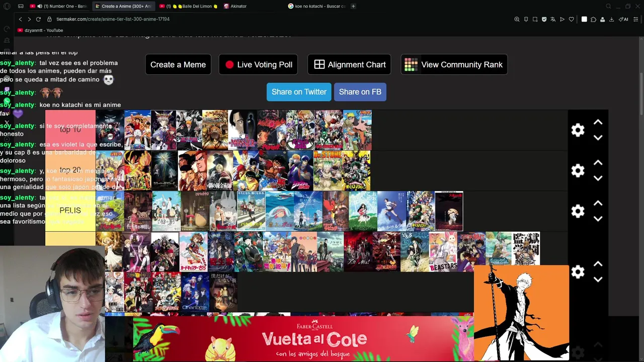The width and height of the screenshot is (644, 362).
Task: Move the top 20 tier row down
Action: [598, 178]
